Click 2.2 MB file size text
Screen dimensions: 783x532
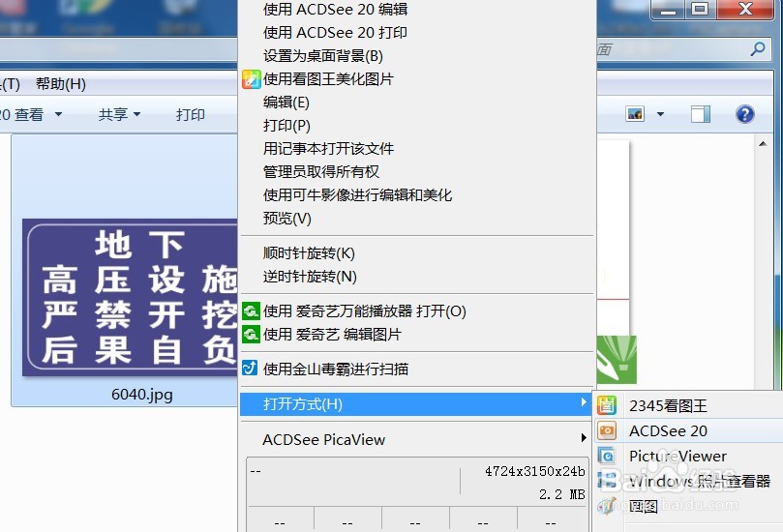(561, 494)
